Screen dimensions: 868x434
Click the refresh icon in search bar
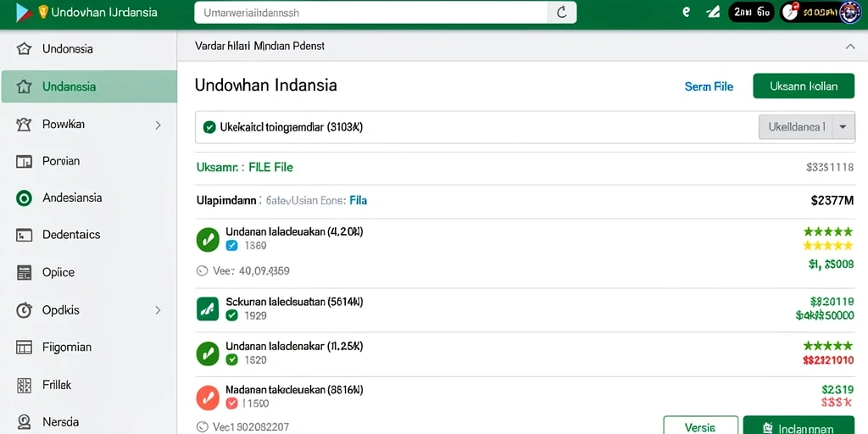pyautogui.click(x=561, y=12)
